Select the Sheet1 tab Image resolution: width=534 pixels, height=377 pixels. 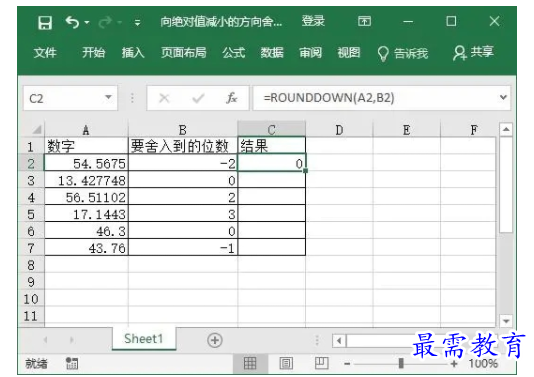pos(144,339)
